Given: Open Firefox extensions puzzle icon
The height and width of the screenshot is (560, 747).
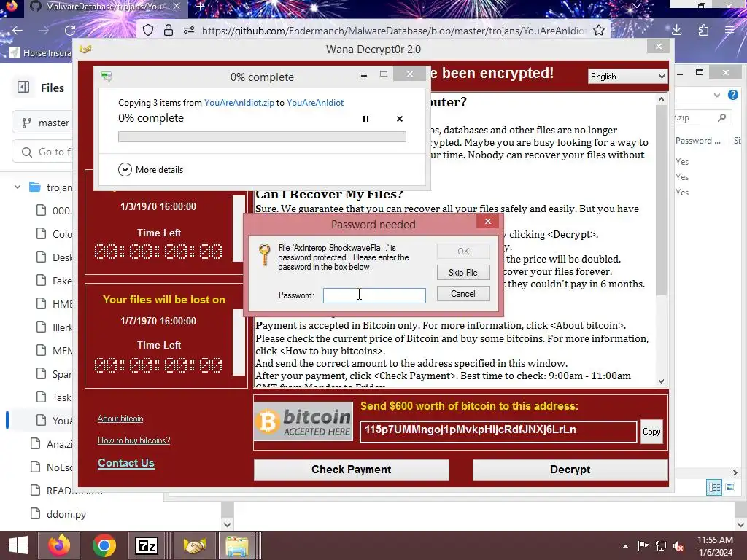Looking at the screenshot, I should [x=703, y=31].
